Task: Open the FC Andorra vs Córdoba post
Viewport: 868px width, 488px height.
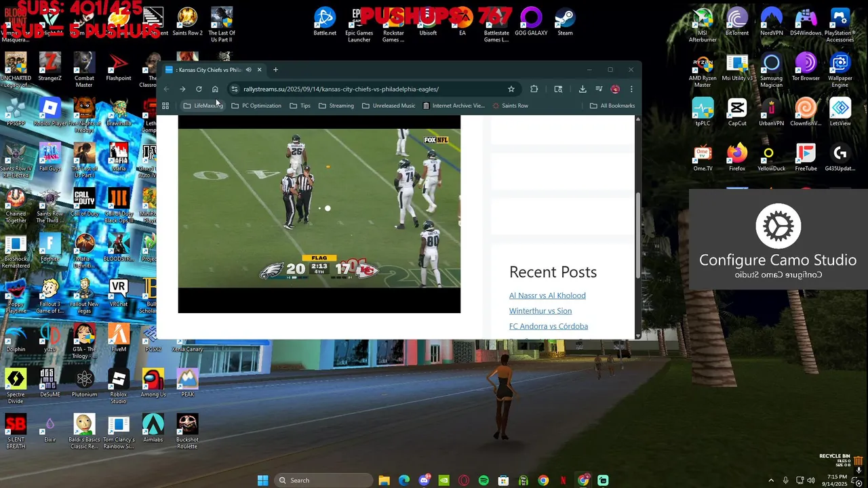Action: [x=549, y=327]
